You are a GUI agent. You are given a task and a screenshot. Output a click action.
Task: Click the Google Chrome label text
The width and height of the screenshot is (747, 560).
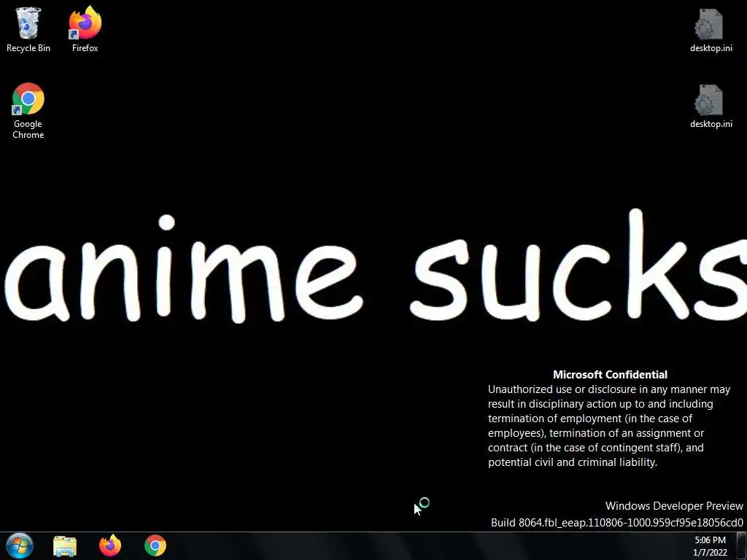pos(28,129)
